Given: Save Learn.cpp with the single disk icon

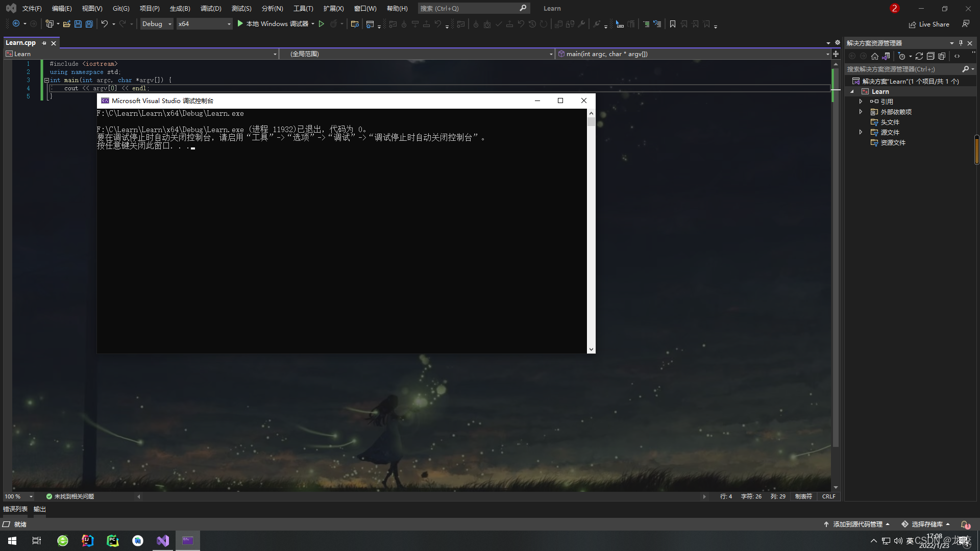Looking at the screenshot, I should 78,24.
